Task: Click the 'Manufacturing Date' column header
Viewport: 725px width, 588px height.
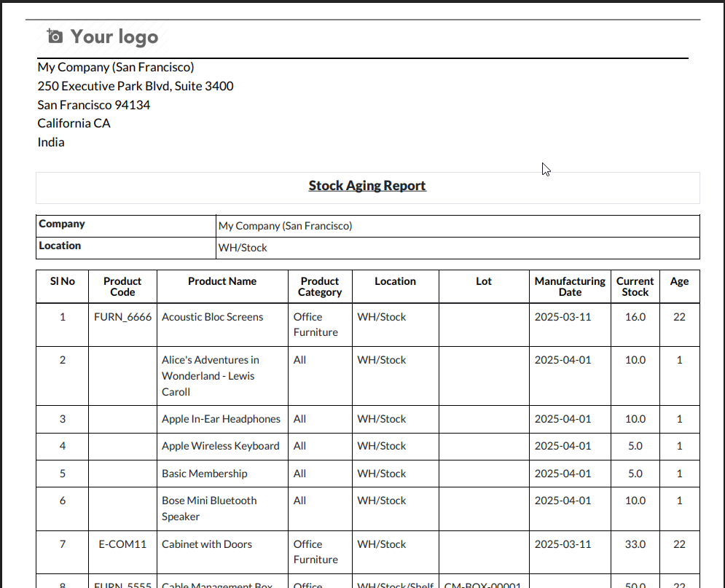Action: click(569, 286)
